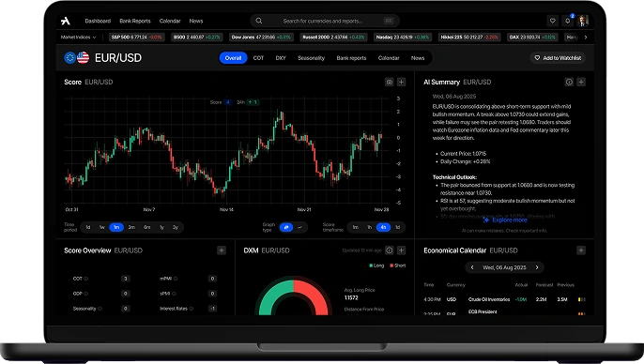
Task: Click info icon next to mPMI score
Action: point(176,279)
